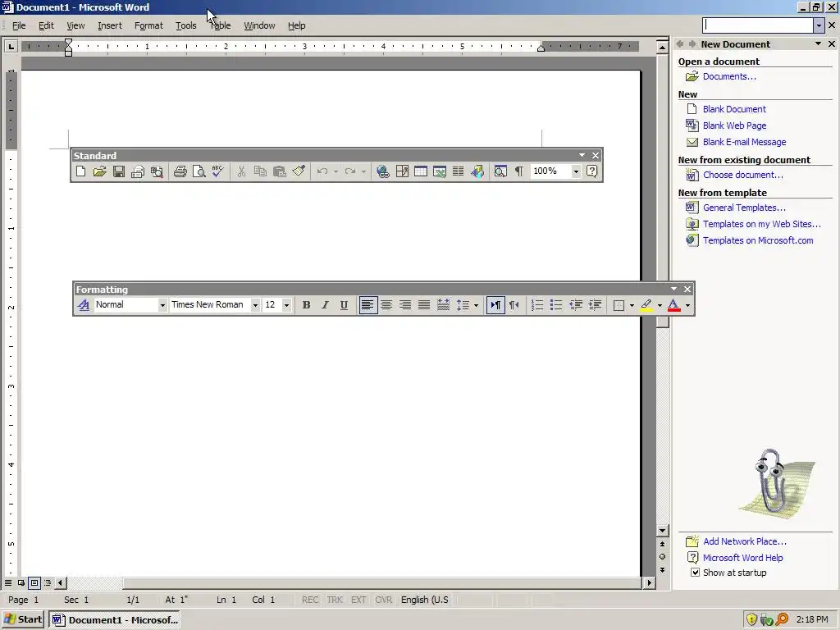Expand Line Spacing dropdown arrow

pos(476,305)
